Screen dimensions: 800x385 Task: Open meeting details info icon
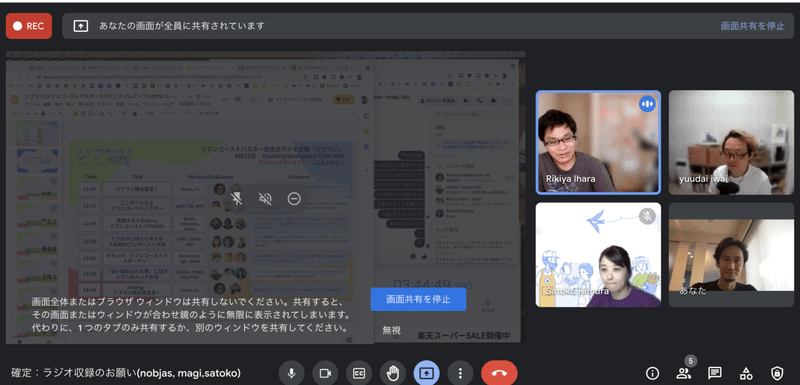(652, 373)
